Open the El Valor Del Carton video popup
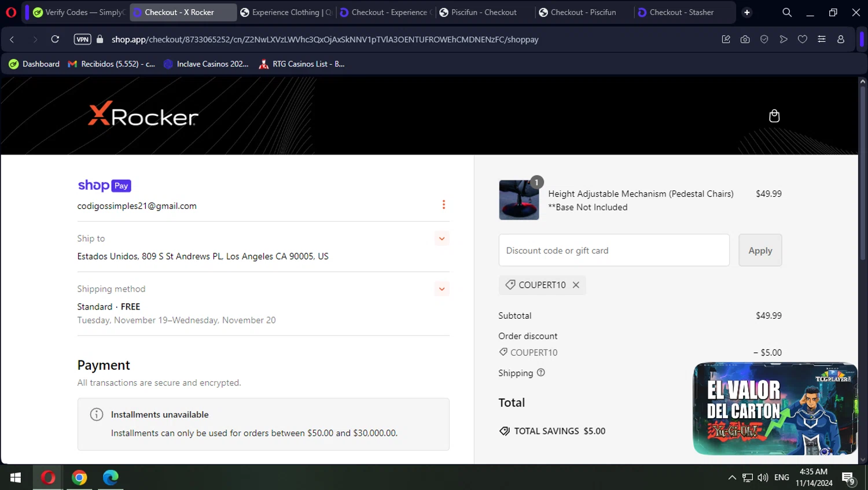The height and width of the screenshot is (490, 868). pyautogui.click(x=775, y=409)
